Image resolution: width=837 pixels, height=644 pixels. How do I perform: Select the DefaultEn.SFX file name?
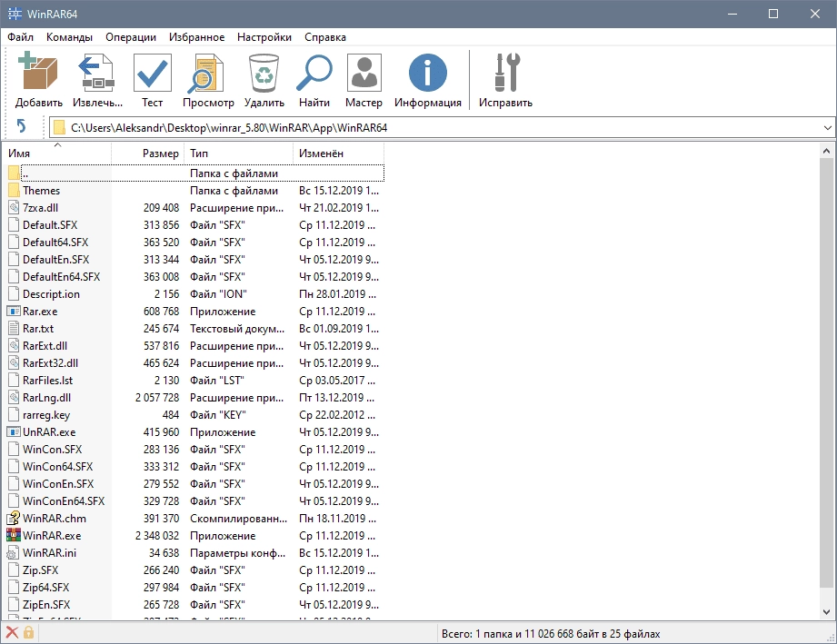click(55, 259)
